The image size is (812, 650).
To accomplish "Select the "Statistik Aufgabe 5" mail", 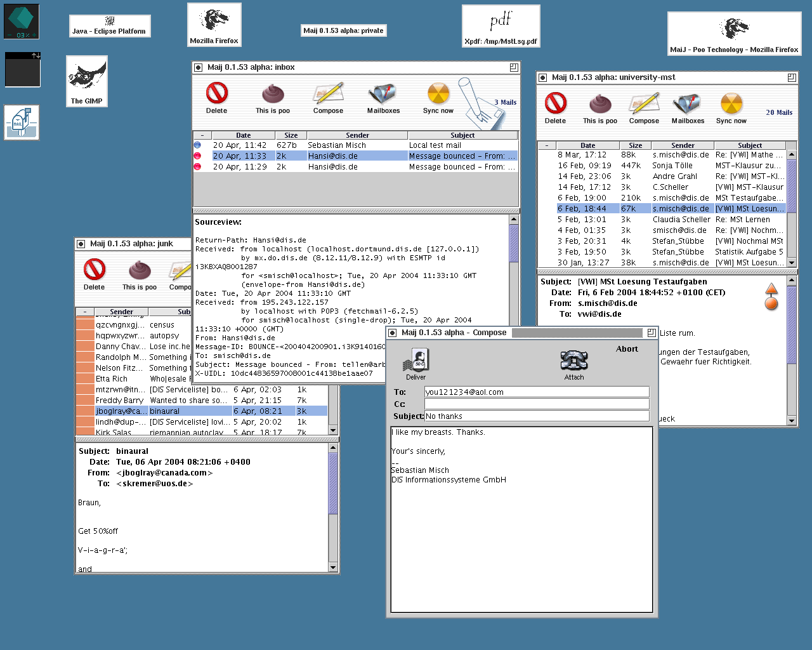I will coord(662,252).
